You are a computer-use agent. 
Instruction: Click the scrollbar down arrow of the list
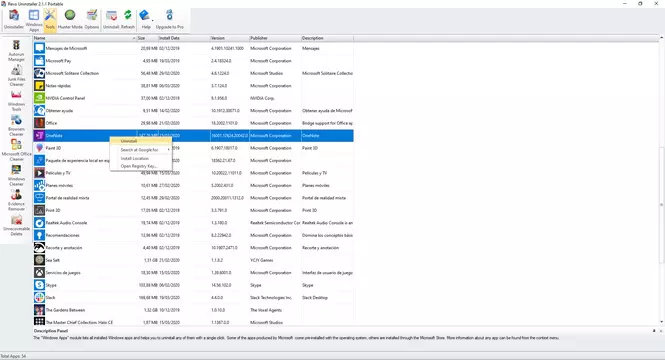(661, 322)
